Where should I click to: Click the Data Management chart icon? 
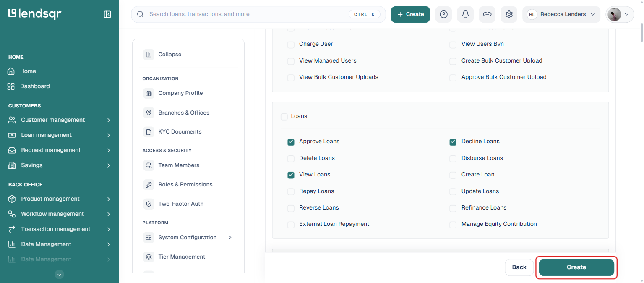point(12,244)
